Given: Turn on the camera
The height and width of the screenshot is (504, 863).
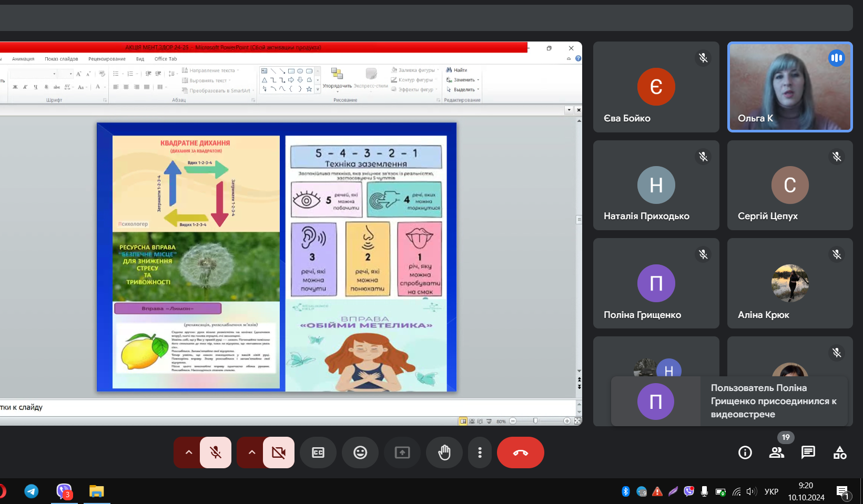Looking at the screenshot, I should [279, 452].
